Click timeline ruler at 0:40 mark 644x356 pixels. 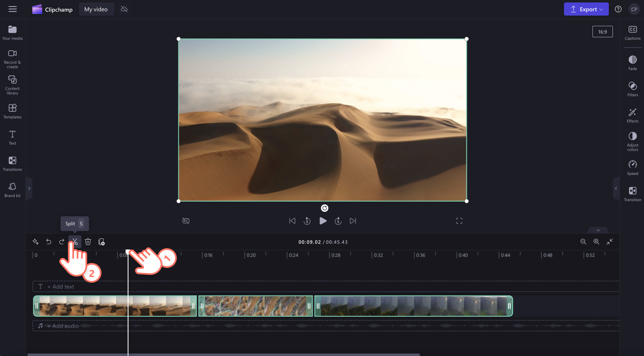pos(462,255)
